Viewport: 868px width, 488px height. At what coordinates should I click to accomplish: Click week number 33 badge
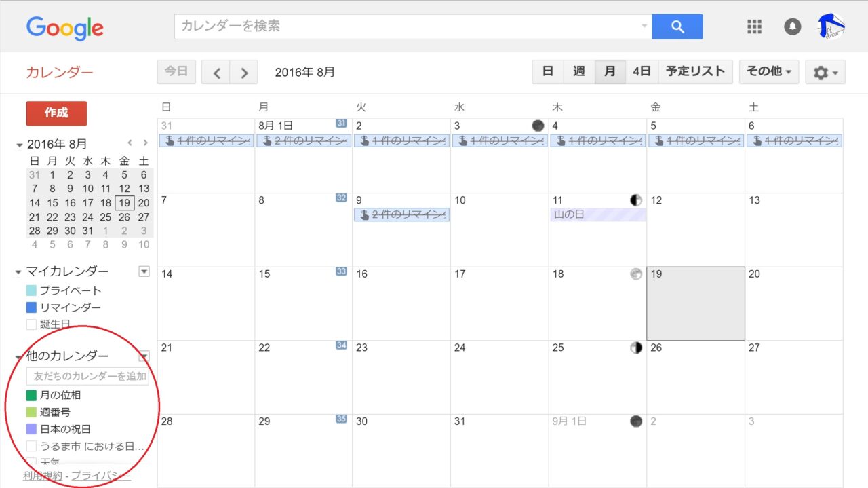click(341, 271)
